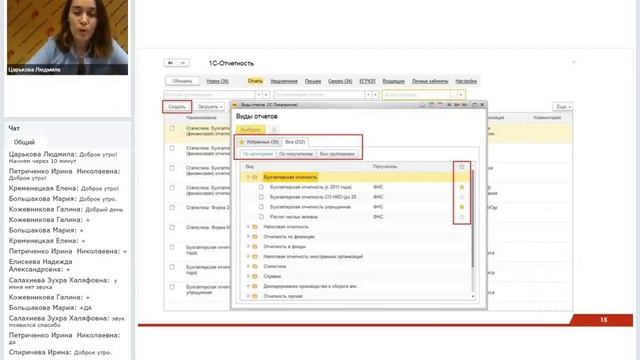Expand the Налоговая отчетность group
The width and height of the screenshot is (640, 360).
tap(248, 227)
